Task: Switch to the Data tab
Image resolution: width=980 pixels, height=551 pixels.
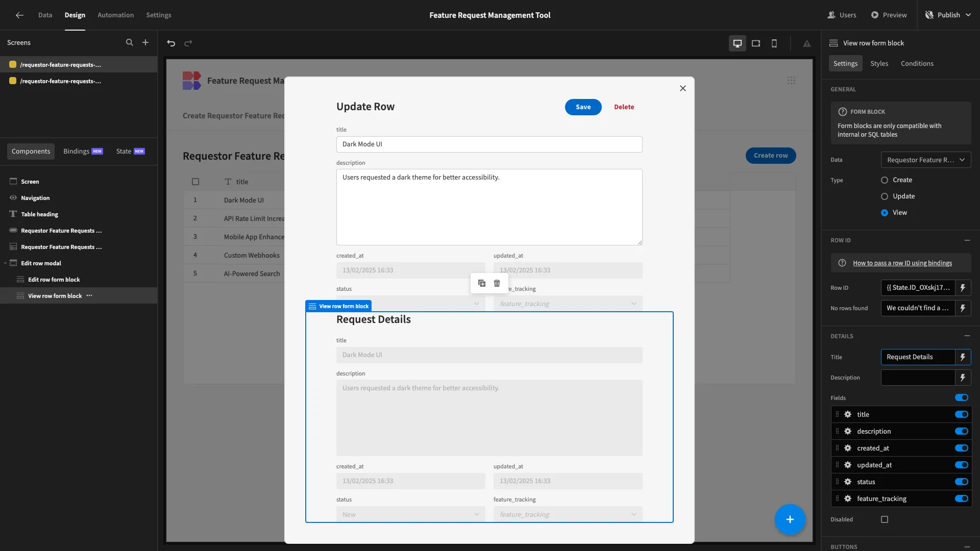Action: 45,15
